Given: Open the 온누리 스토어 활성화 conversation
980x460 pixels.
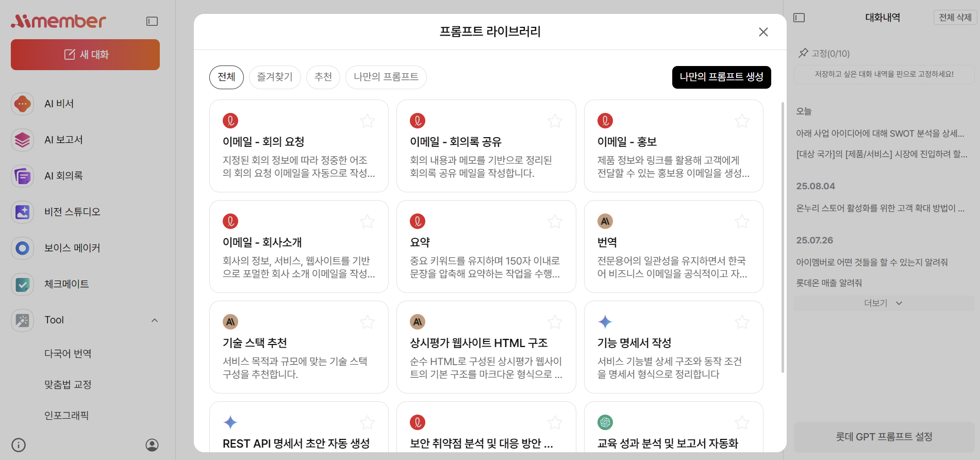Looking at the screenshot, I should point(880,208).
